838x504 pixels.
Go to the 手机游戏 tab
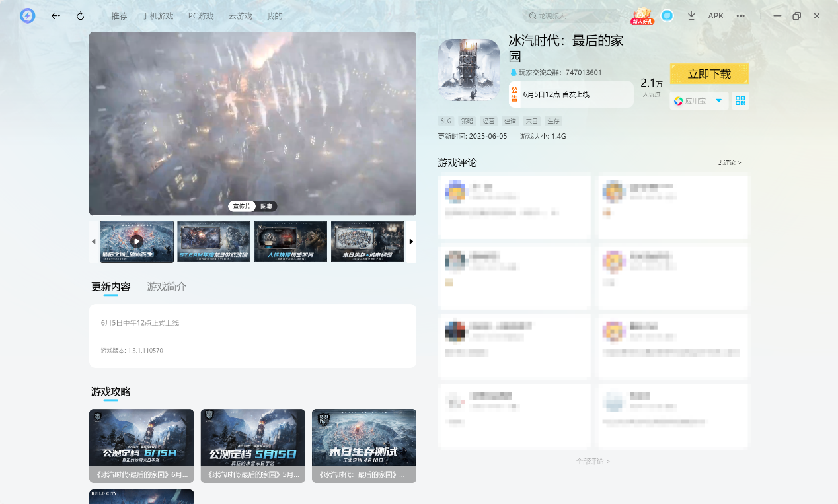click(157, 16)
